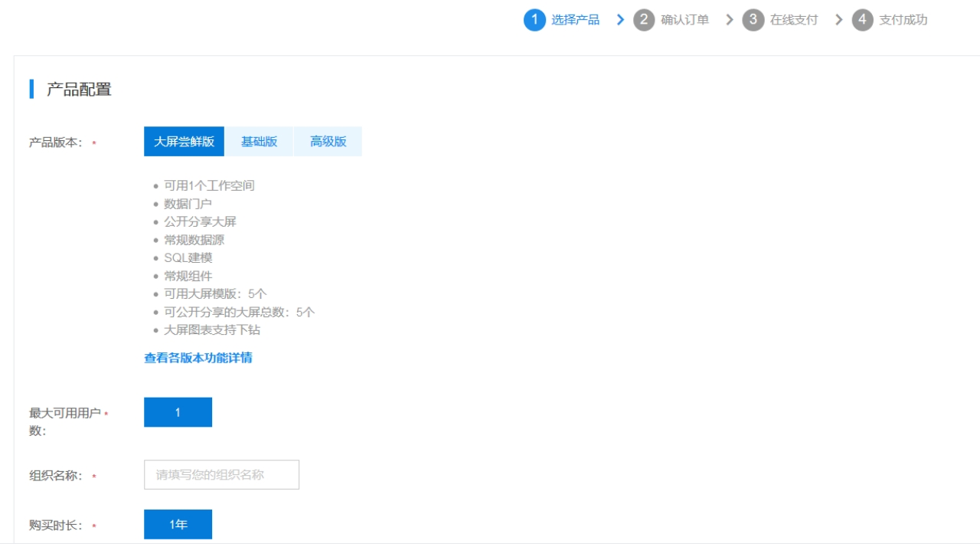The image size is (980, 544).
Task: Click the 组织名称 input field
Action: tap(221, 475)
